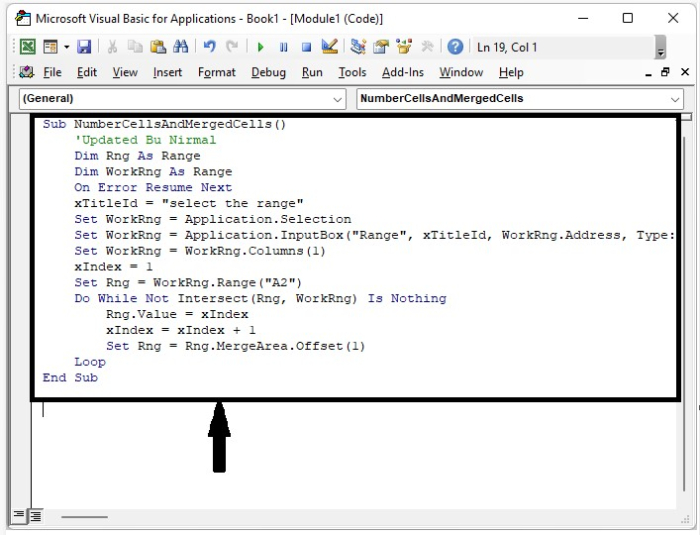The image size is (700, 535).
Task: Click the Redo toolbar icon
Action: 232,46
